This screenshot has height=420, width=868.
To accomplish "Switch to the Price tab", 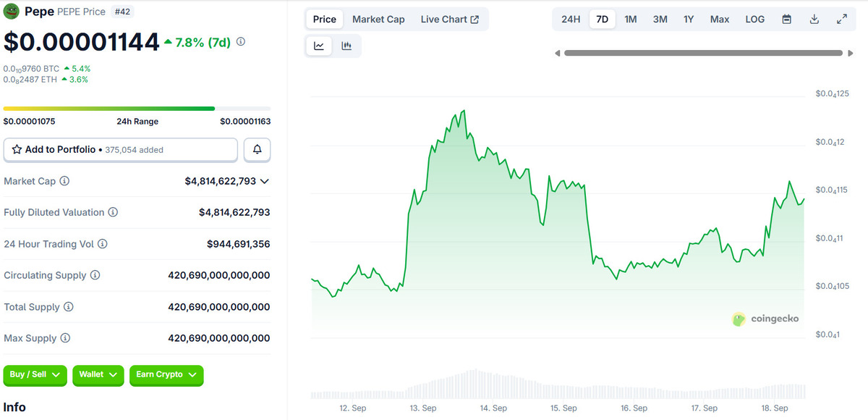I will 325,20.
